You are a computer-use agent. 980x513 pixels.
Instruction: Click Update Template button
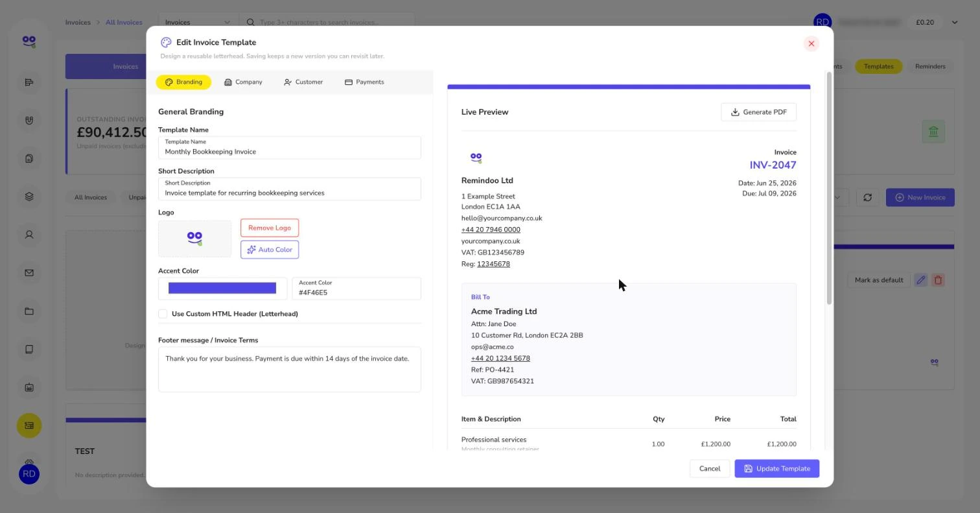[x=776, y=468]
